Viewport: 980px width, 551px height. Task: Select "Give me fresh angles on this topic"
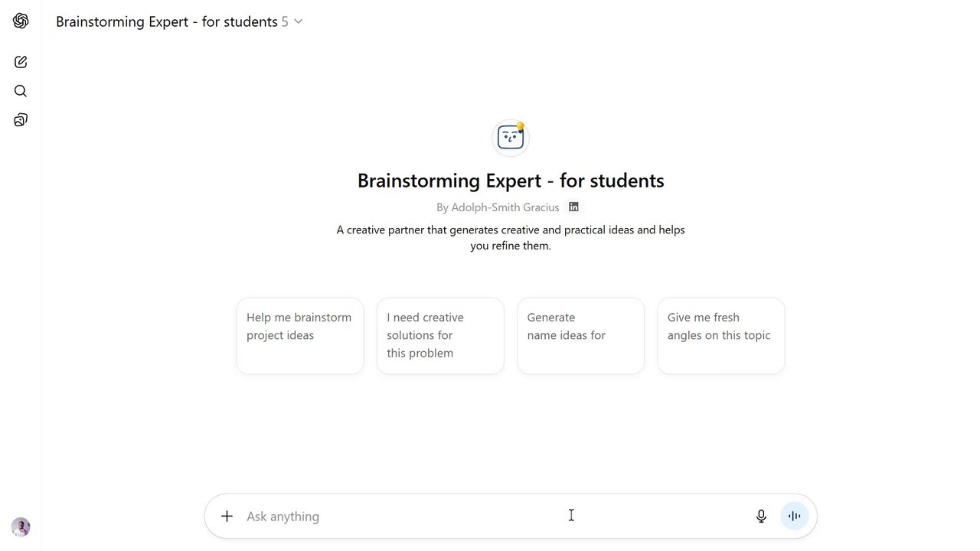(720, 335)
